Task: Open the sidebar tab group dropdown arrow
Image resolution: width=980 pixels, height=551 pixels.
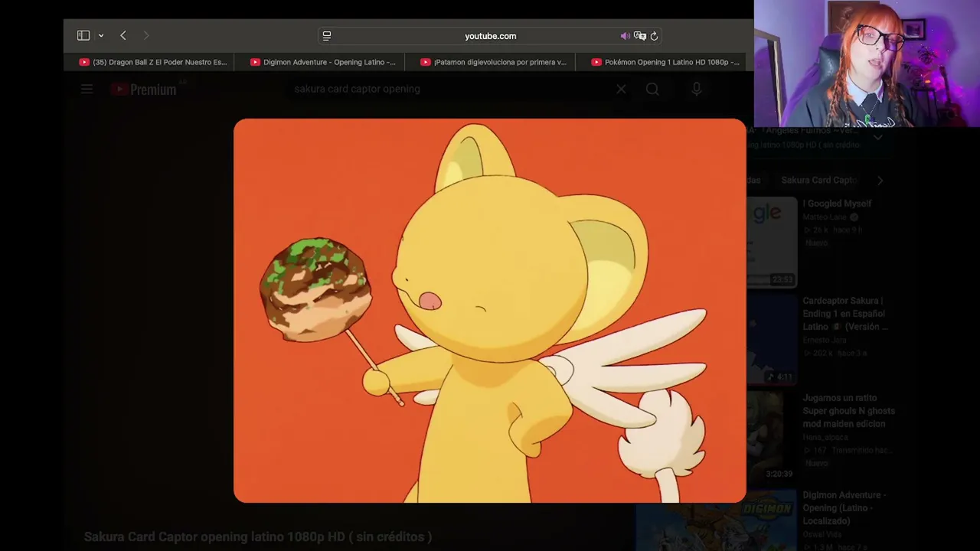Action: coord(100,36)
